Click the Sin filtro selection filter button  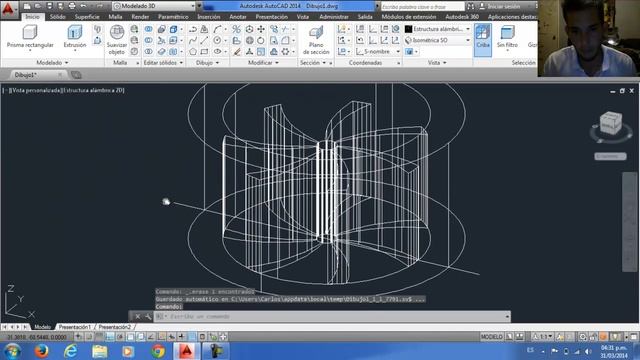[x=507, y=37]
